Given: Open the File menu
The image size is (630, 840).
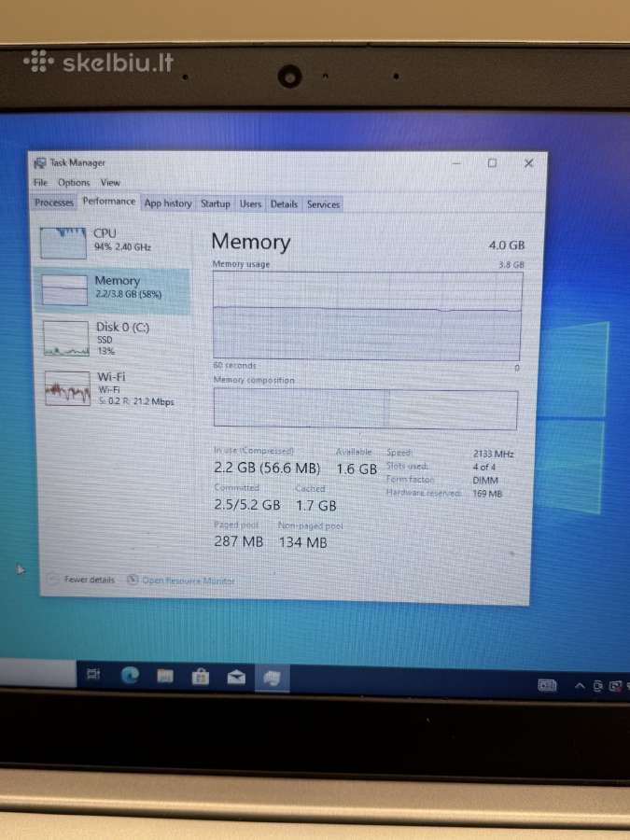Looking at the screenshot, I should [x=40, y=182].
